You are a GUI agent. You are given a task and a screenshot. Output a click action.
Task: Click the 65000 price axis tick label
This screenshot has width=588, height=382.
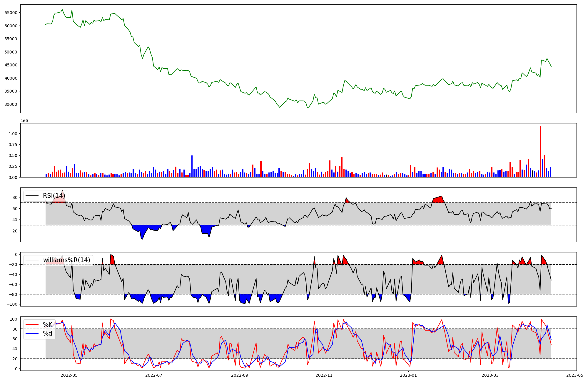pos(11,13)
